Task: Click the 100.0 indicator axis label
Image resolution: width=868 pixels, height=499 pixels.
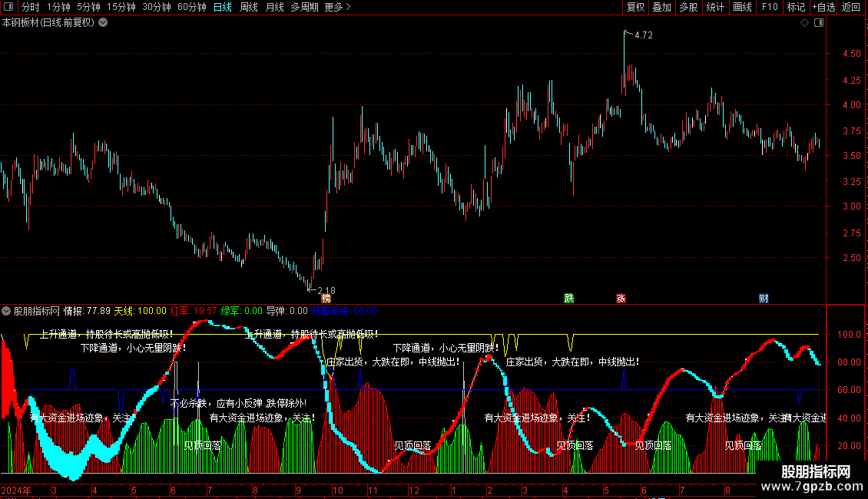Action: click(849, 334)
